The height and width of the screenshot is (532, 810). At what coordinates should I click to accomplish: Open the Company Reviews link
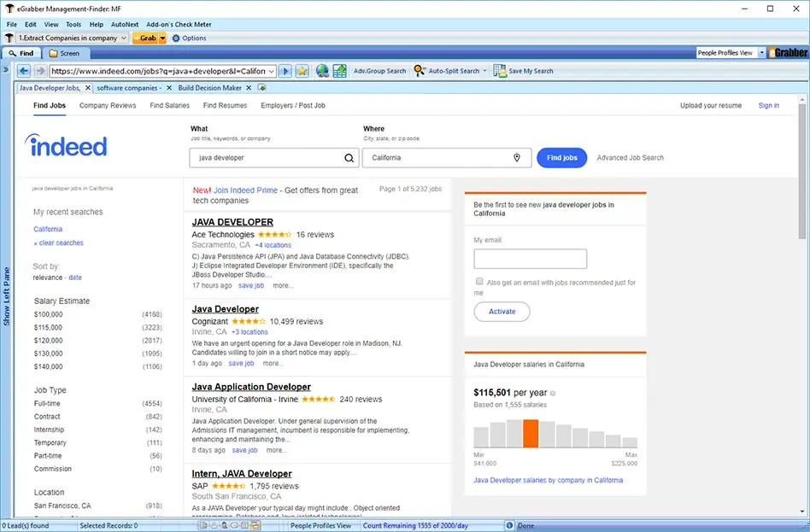[108, 105]
